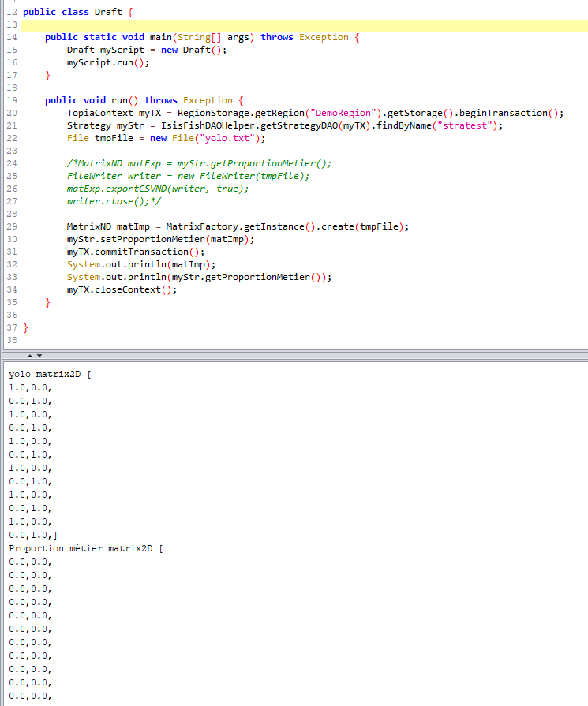This screenshot has height=706, width=588.
Task: Click the "yolo.txt" string literal
Action: click(227, 138)
